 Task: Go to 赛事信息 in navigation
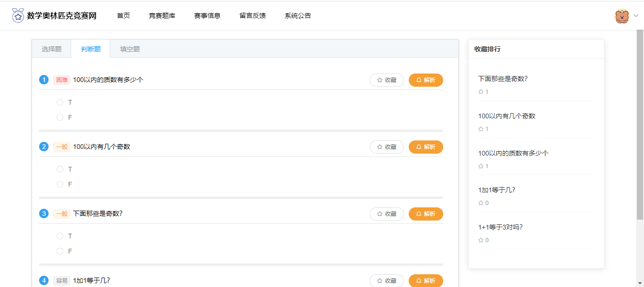click(207, 16)
